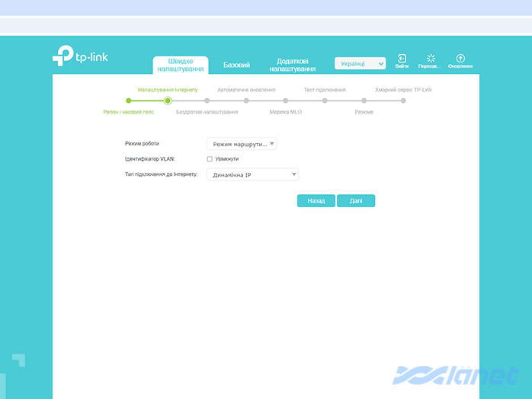Jump to the Тест підключення step dot
This screenshot has height=399, width=532.
pyautogui.click(x=325, y=100)
